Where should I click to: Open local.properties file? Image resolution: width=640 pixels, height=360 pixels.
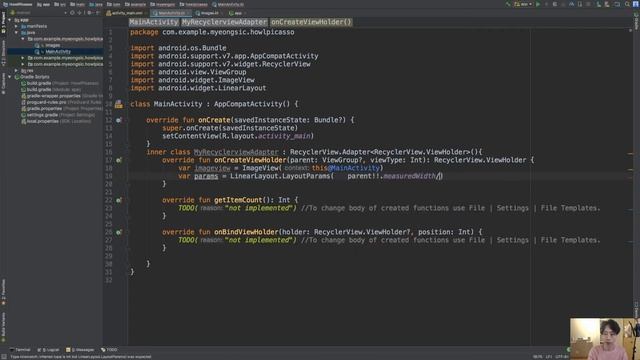56,121
